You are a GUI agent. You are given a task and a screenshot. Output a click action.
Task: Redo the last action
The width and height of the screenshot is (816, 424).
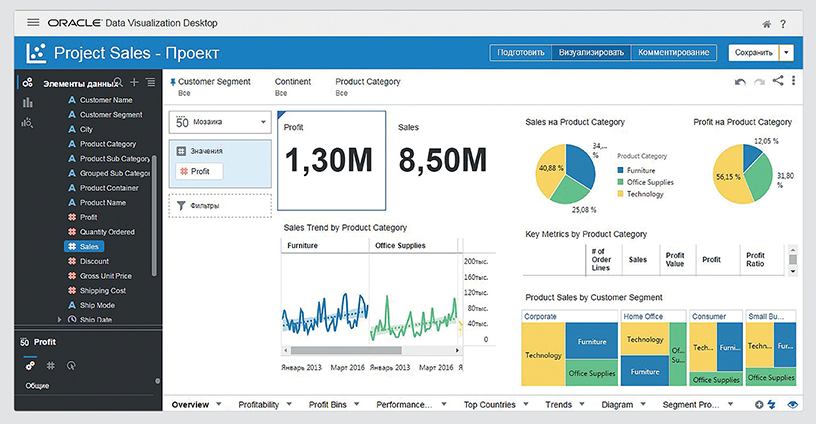(759, 82)
